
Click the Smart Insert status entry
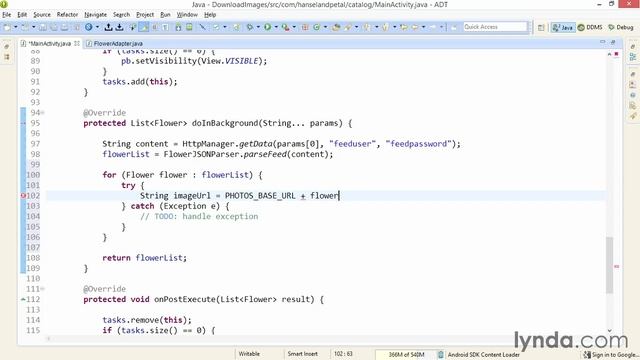(302, 354)
